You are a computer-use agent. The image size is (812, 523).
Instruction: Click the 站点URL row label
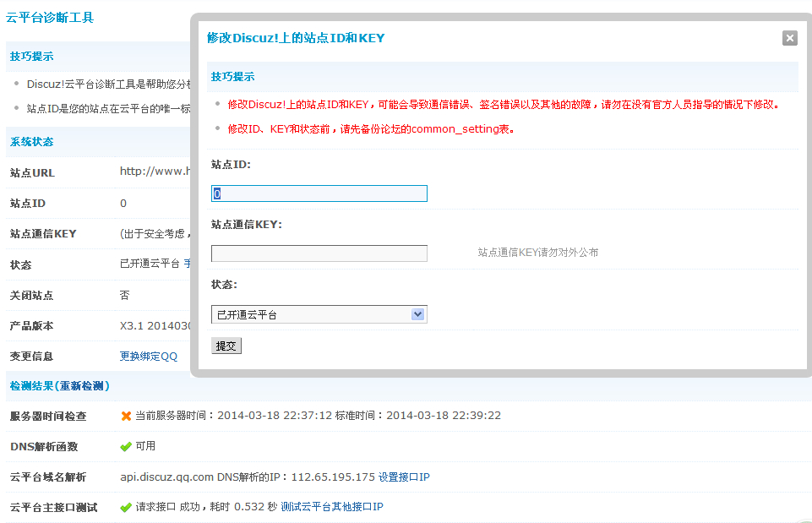(x=32, y=173)
